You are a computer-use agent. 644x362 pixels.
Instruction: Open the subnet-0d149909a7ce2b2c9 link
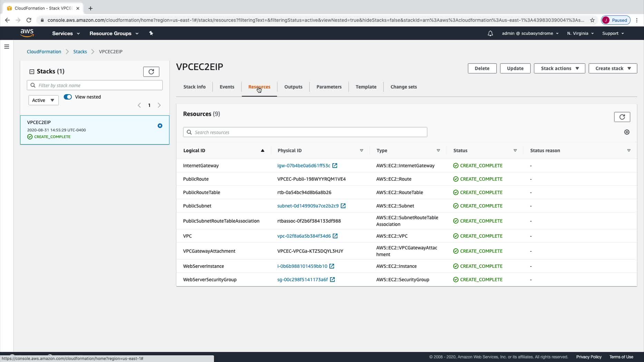click(308, 206)
